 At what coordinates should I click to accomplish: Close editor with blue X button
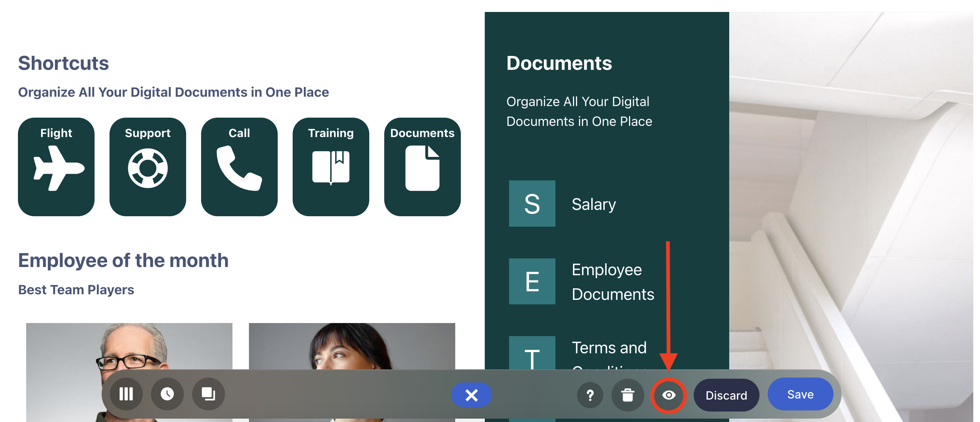click(471, 395)
